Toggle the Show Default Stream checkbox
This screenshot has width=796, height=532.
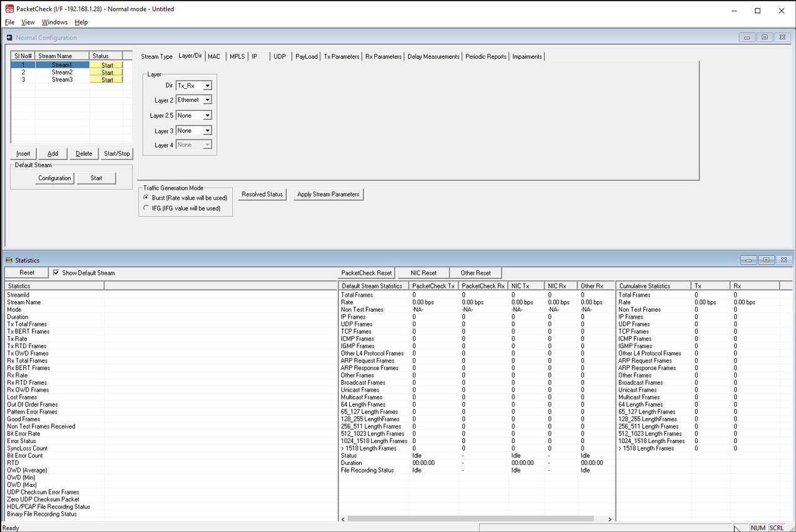tap(56, 273)
